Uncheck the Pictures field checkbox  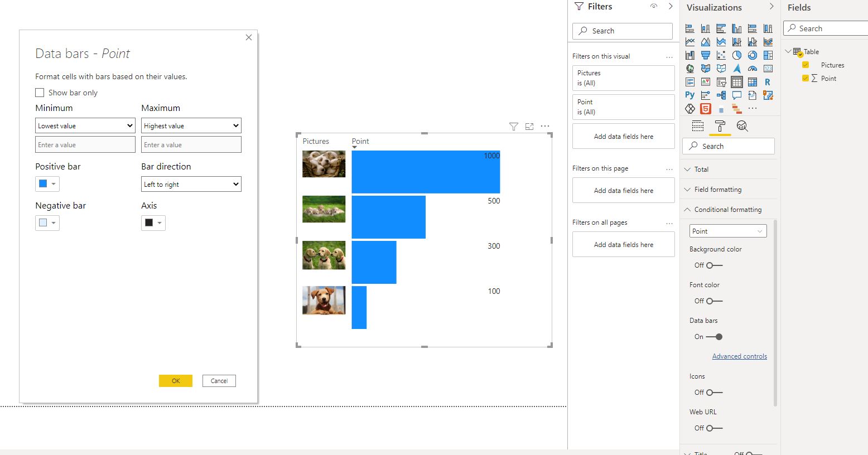pyautogui.click(x=806, y=65)
